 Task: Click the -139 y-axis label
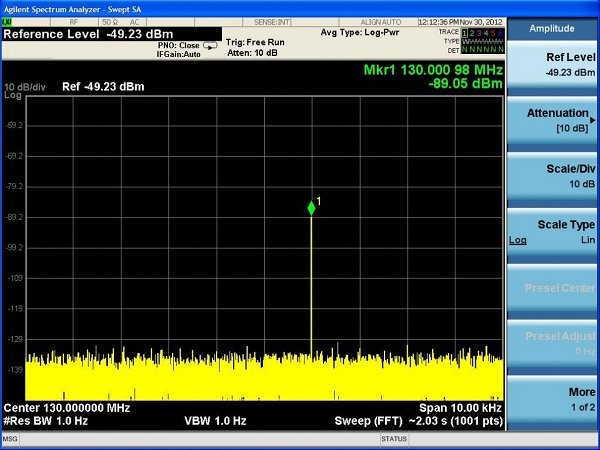coord(16,370)
